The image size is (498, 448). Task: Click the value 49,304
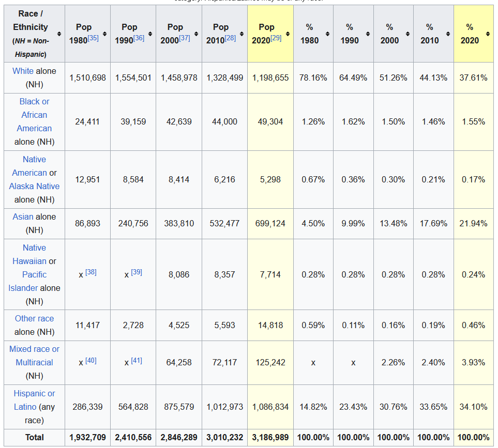pos(270,122)
